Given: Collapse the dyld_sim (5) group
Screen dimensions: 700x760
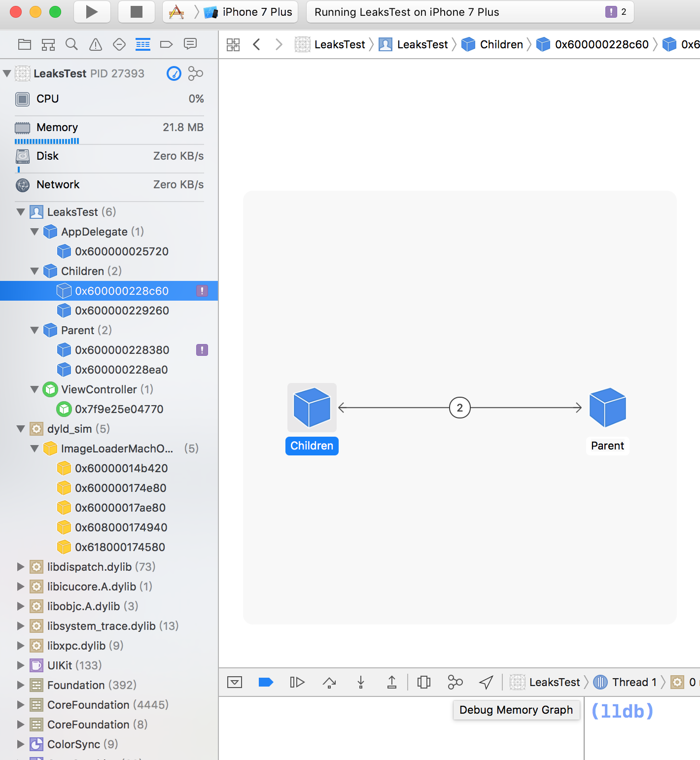Looking at the screenshot, I should [x=21, y=429].
